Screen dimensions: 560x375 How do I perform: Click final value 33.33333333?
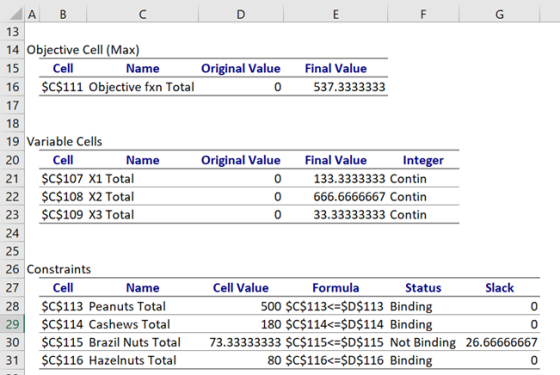[x=349, y=215]
